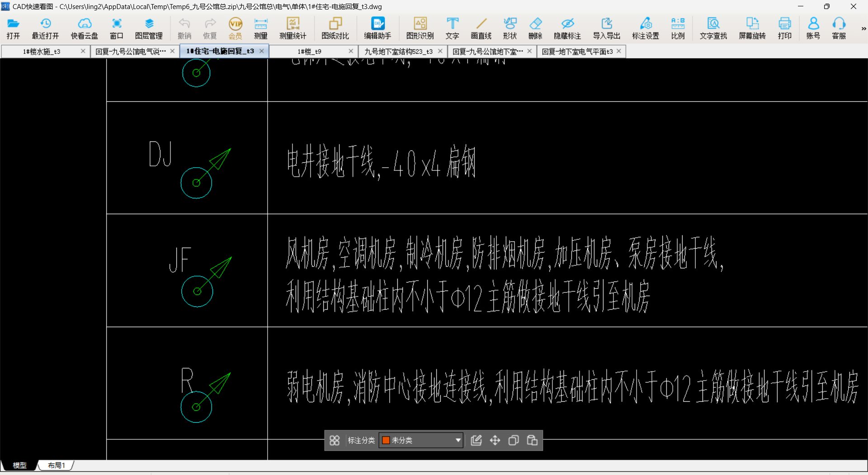Image resolution: width=868 pixels, height=475 pixels.
Task: Start 图形识别 shape recognition
Action: 420,28
